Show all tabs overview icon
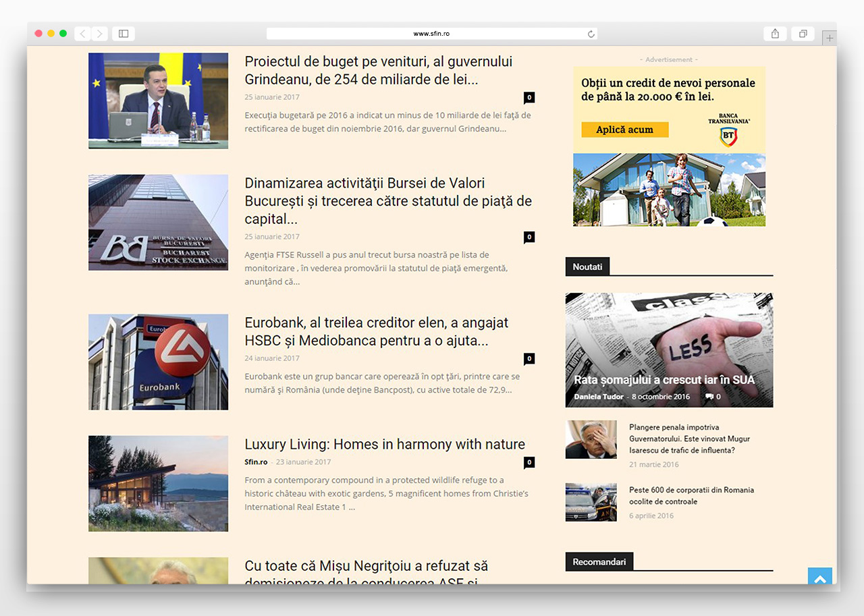Screen dimensions: 864x616 [x=803, y=34]
